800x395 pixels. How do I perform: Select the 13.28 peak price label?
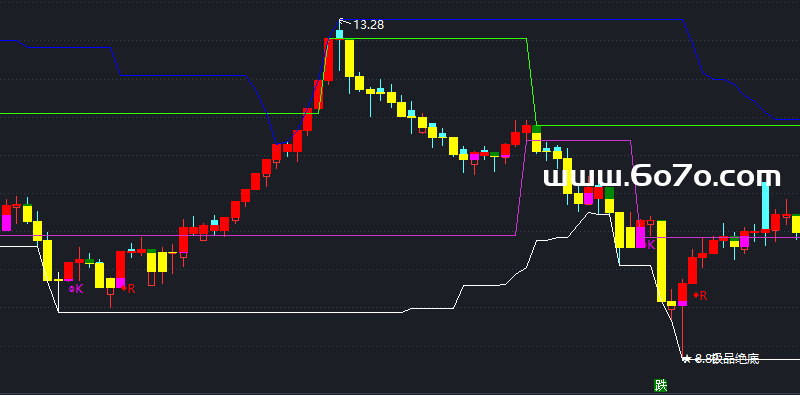point(368,24)
